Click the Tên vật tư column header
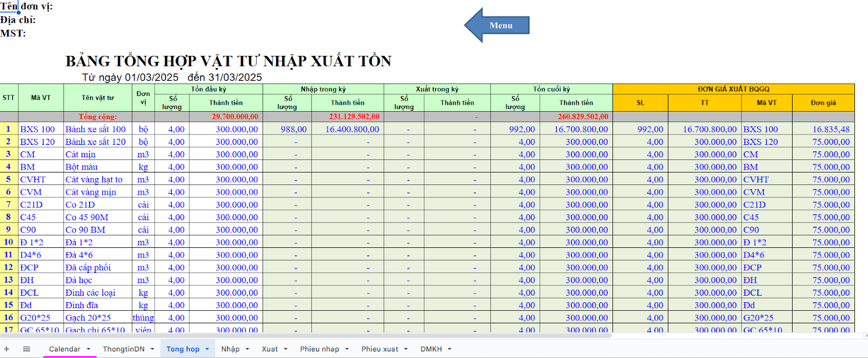Viewport: 868px width, 358px height. click(x=98, y=98)
